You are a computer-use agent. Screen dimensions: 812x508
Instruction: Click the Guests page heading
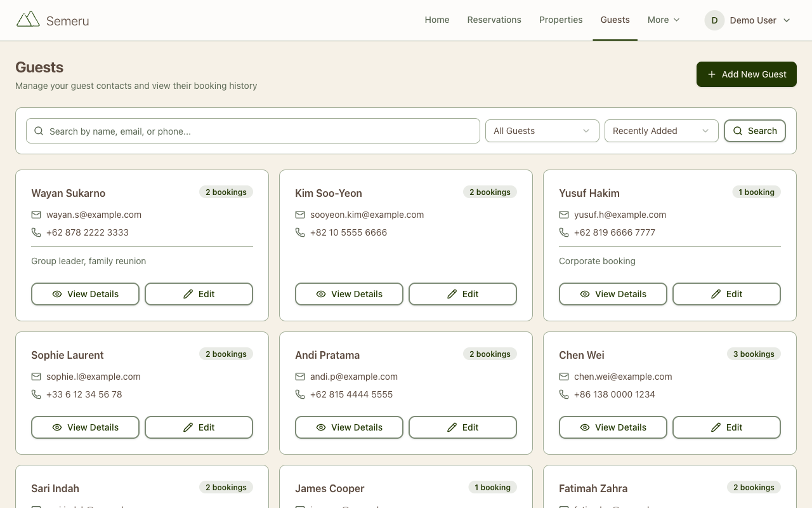[39, 67]
